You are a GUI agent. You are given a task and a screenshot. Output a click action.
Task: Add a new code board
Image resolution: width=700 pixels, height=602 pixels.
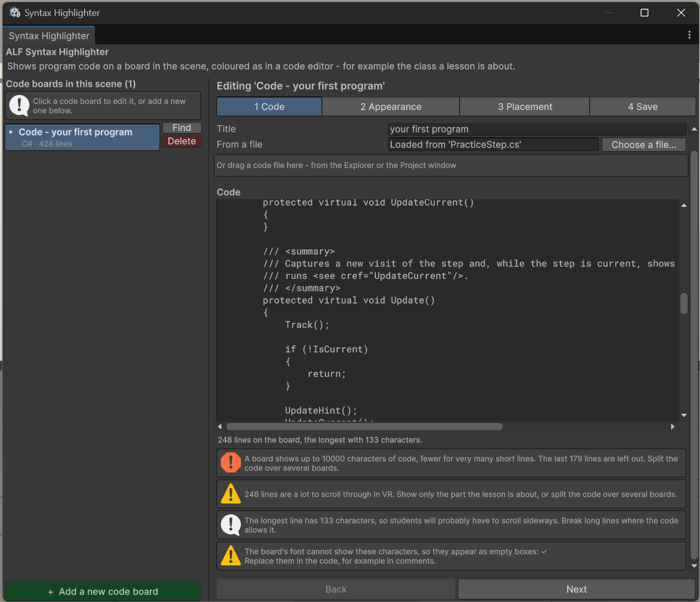coord(103,592)
